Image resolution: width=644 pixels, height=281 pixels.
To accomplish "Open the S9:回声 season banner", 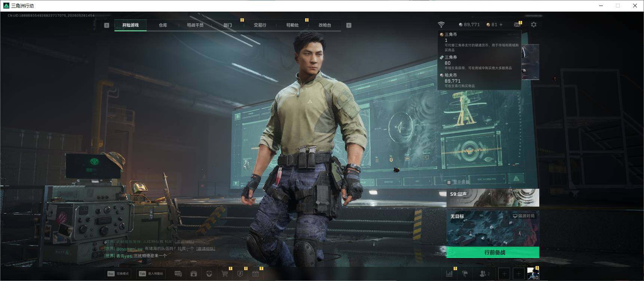I will [x=493, y=198].
